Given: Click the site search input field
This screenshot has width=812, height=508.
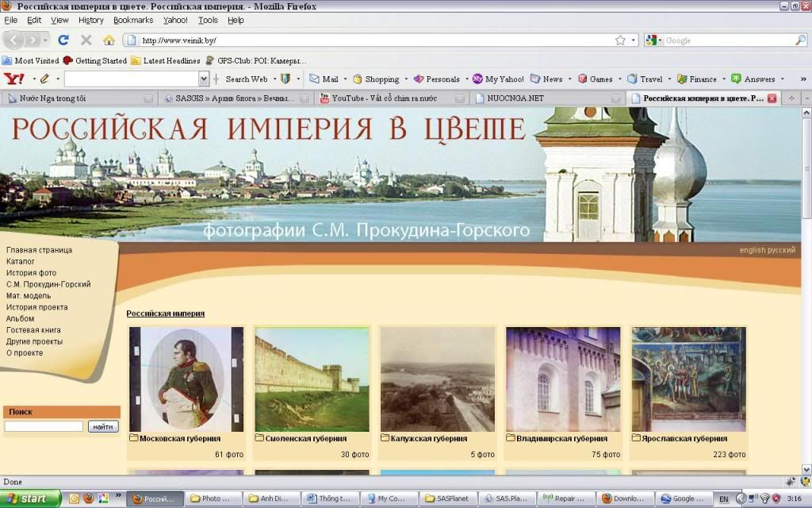Looking at the screenshot, I should tap(44, 426).
